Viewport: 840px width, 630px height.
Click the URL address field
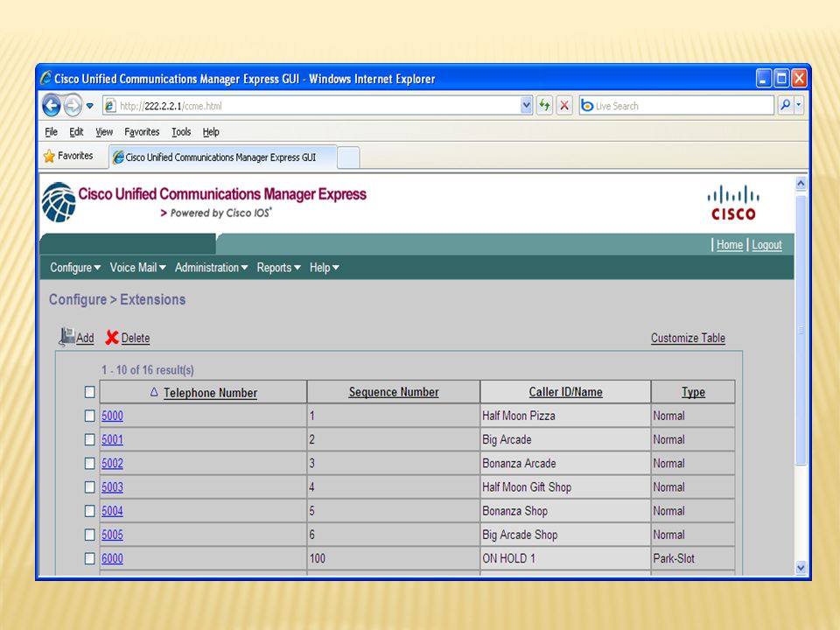click(318, 106)
